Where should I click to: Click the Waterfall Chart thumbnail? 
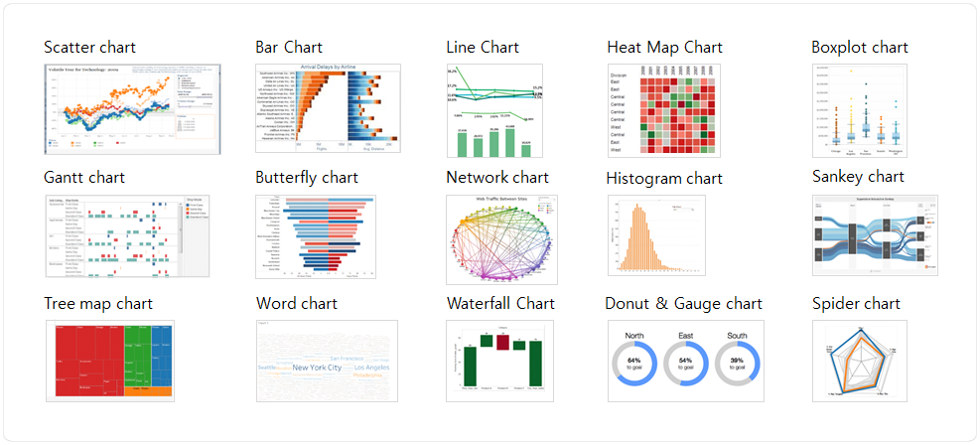coord(500,361)
